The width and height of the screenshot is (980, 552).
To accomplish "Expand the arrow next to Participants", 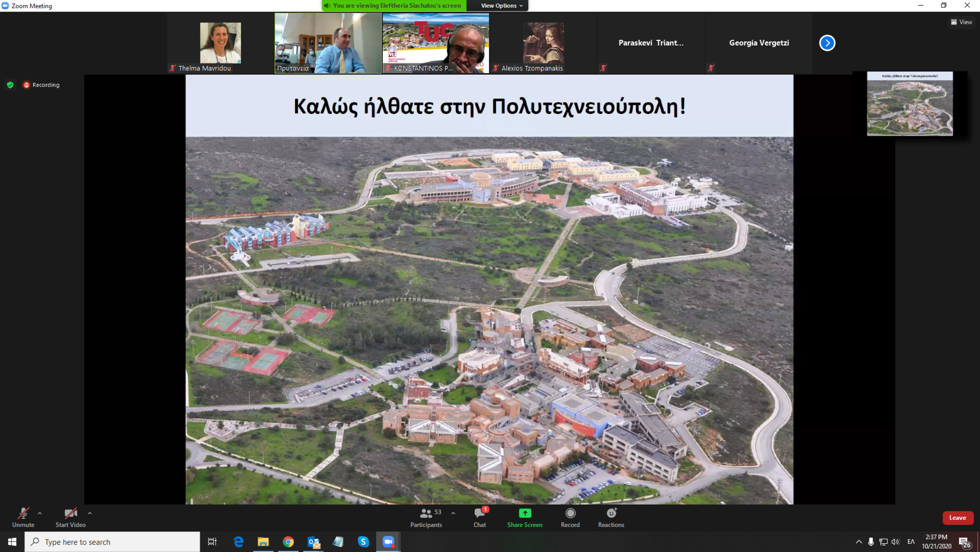I will pos(453,513).
